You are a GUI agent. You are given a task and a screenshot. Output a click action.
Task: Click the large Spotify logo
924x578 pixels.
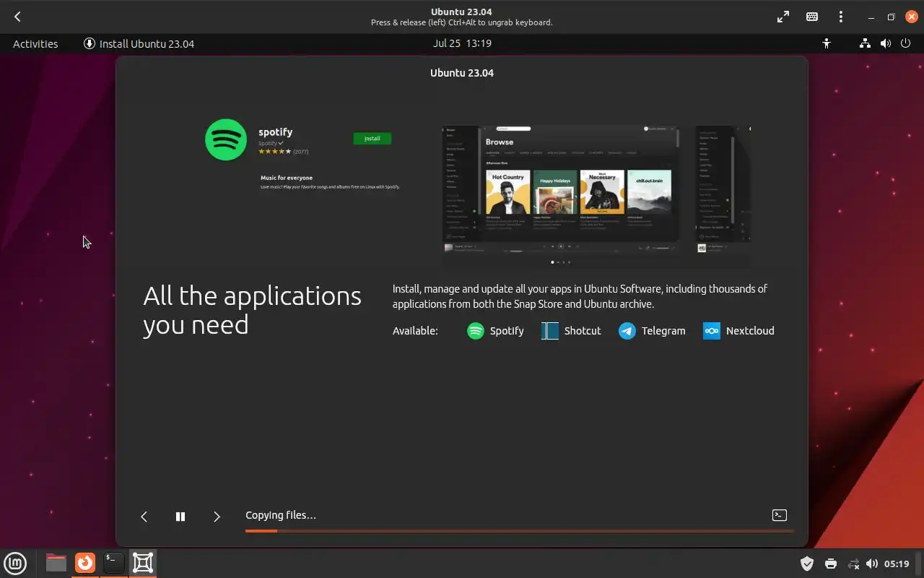click(226, 139)
